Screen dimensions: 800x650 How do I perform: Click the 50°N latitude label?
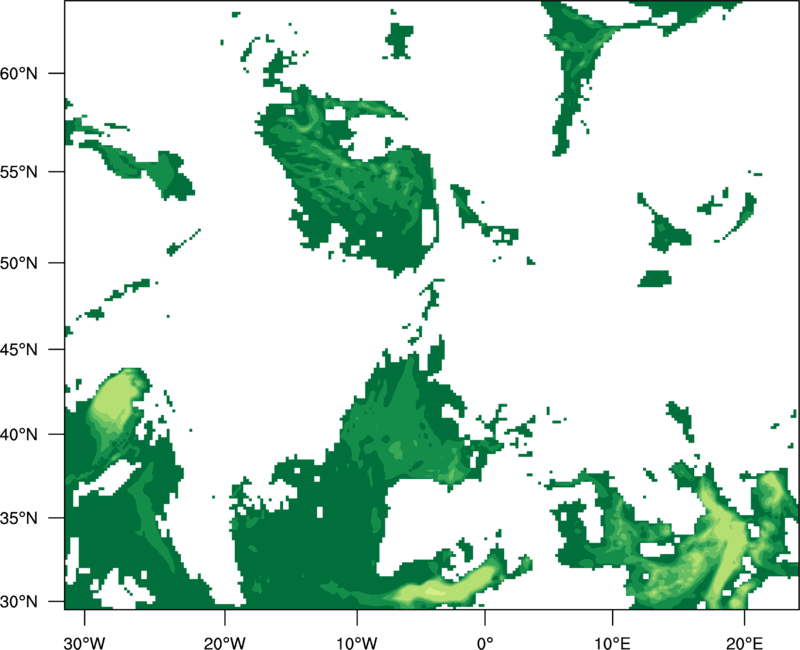(19, 263)
